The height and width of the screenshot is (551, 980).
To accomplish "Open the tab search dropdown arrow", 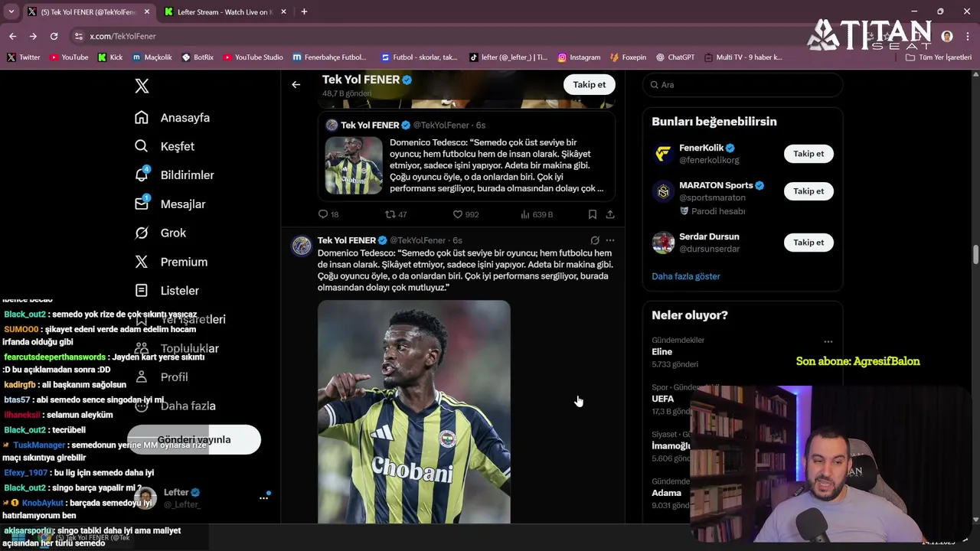I will (11, 12).
